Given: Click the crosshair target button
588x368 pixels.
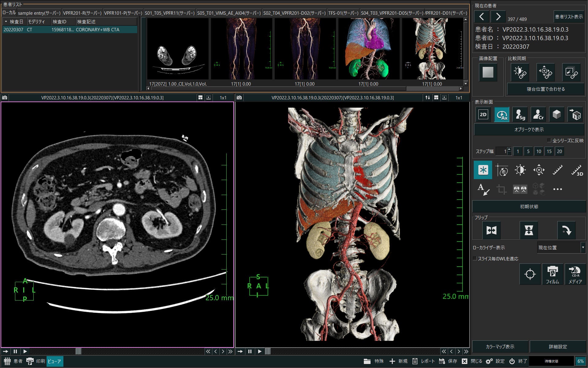Looking at the screenshot, I should tap(530, 274).
